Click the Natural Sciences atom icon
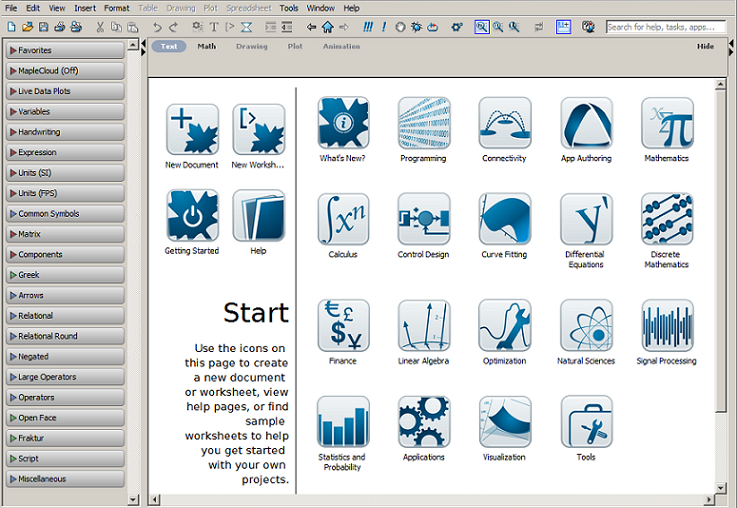Image resolution: width=737 pixels, height=508 pixels. pyautogui.click(x=586, y=326)
